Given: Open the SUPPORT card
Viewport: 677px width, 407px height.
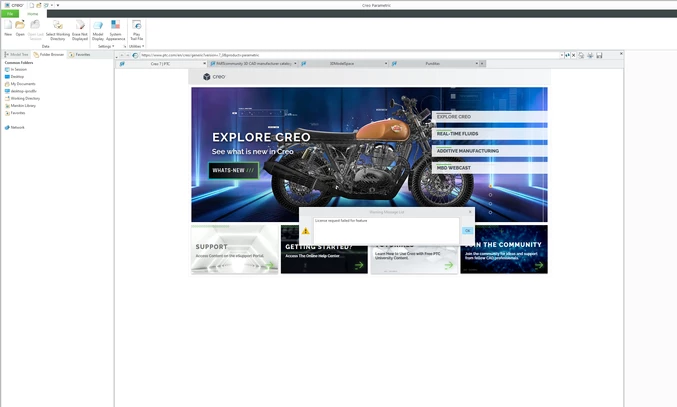Looking at the screenshot, I should pos(235,249).
